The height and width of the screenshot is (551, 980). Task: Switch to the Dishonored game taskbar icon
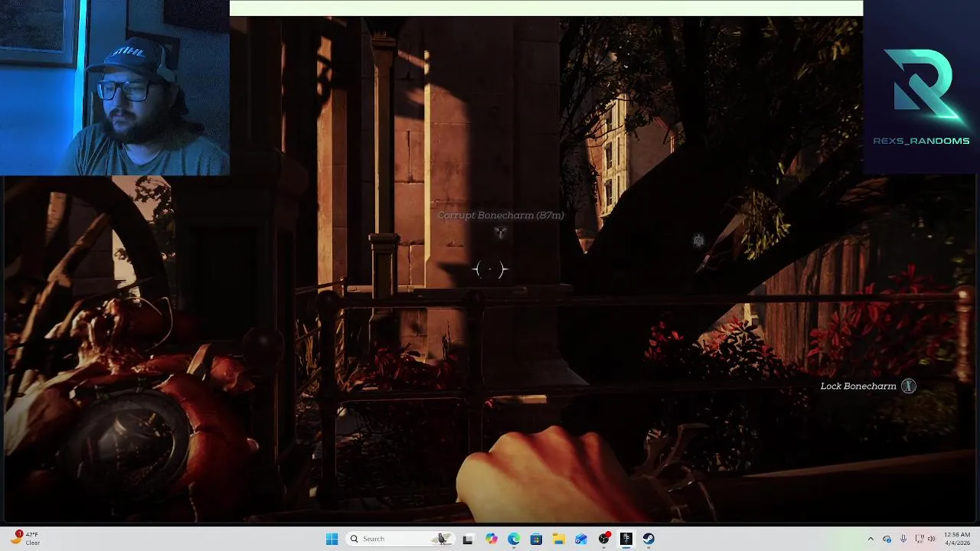(x=626, y=539)
